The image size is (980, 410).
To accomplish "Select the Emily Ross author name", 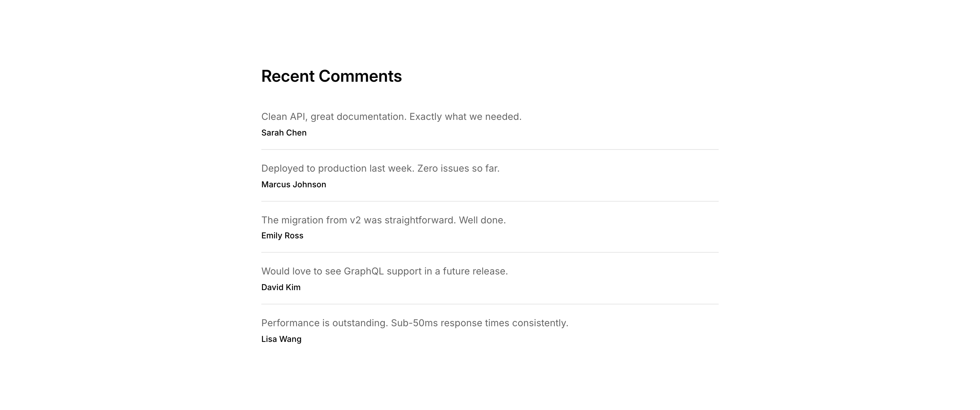I will [282, 236].
